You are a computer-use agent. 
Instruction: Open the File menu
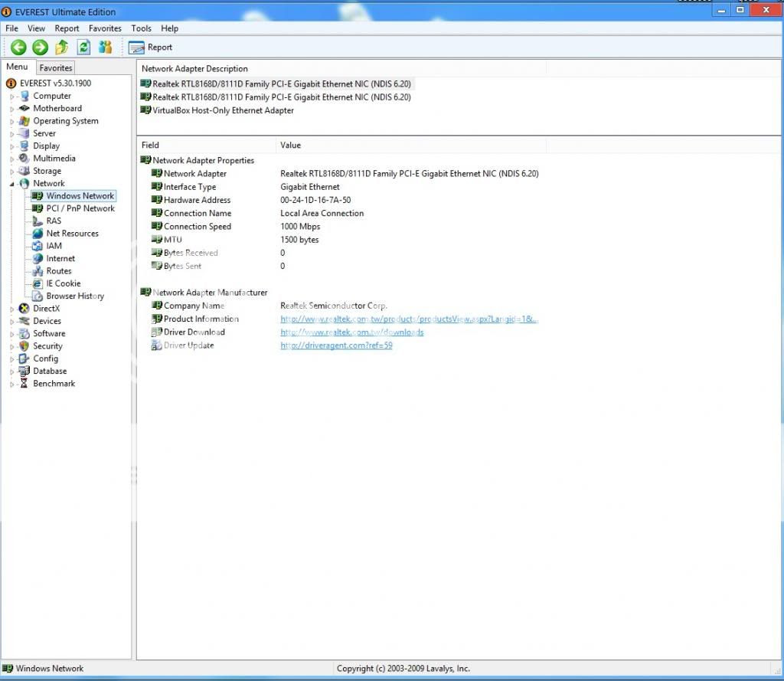point(11,28)
